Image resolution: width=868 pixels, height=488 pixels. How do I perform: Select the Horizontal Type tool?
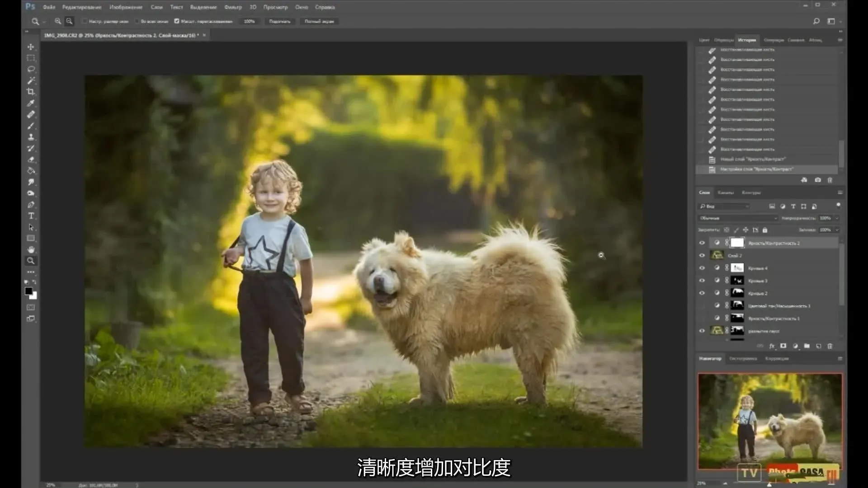click(x=31, y=216)
